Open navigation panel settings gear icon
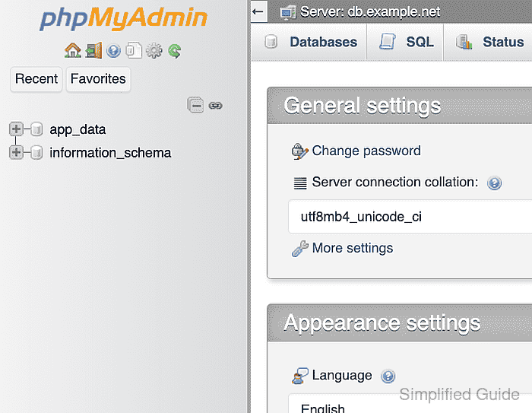 pos(154,51)
